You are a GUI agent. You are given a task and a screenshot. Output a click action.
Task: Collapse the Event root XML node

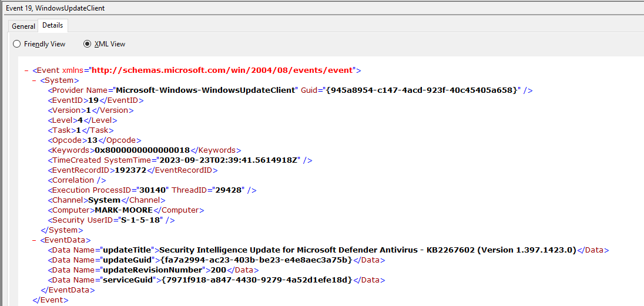point(26,70)
